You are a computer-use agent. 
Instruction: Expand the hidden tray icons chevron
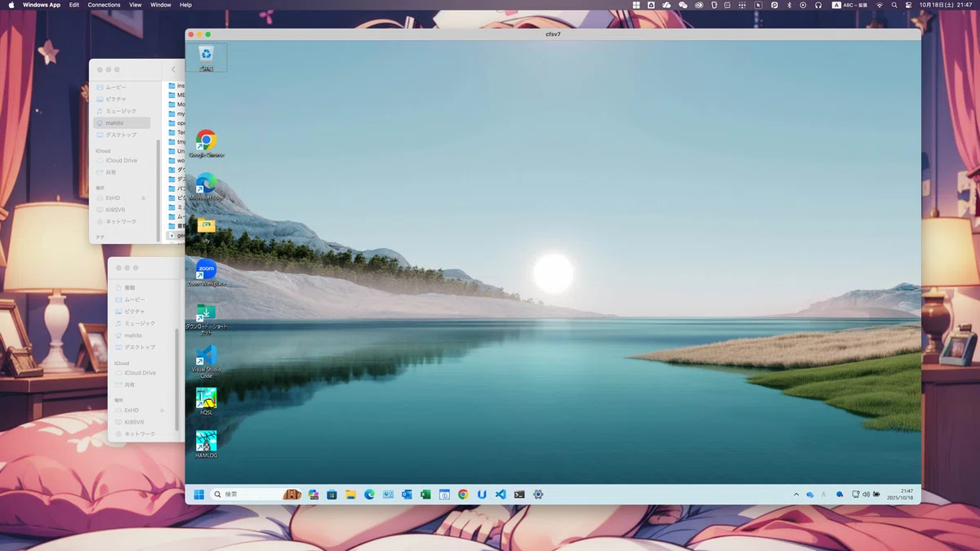pos(796,495)
